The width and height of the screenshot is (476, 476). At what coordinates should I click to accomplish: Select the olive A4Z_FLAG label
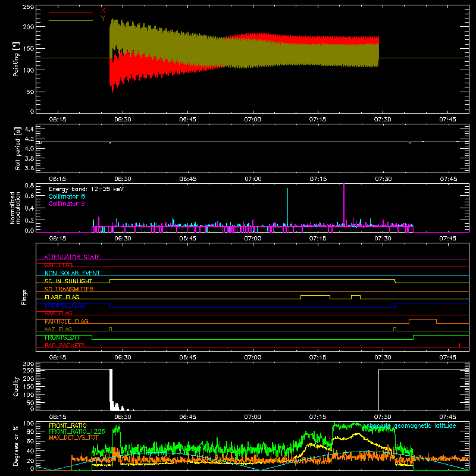58,330
